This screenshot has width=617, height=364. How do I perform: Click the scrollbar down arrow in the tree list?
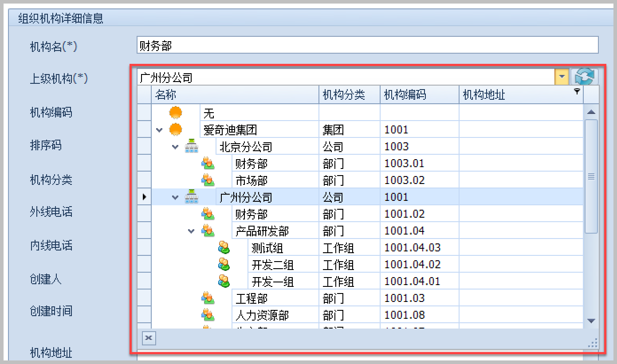pyautogui.click(x=591, y=321)
